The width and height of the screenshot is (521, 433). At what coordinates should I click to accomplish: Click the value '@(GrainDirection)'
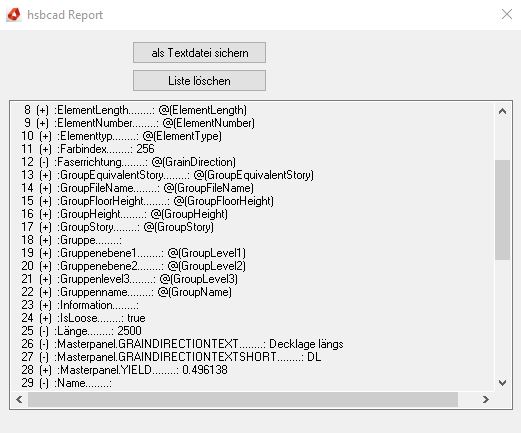194,162
